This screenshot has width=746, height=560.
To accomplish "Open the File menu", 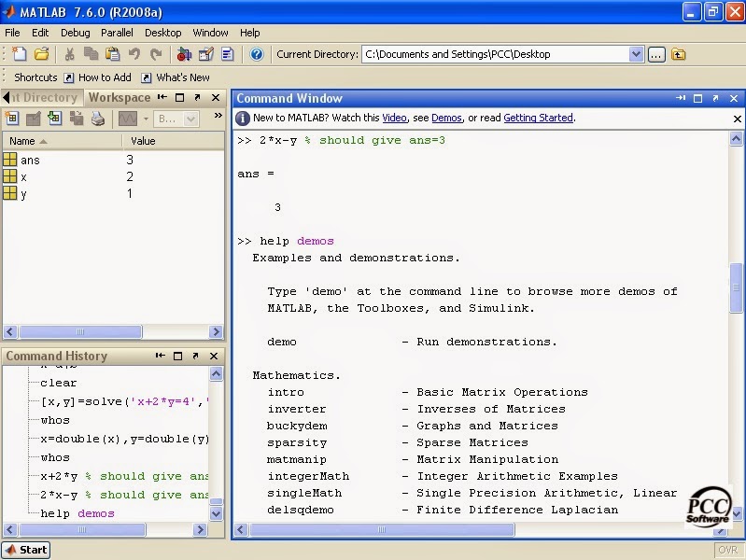I will 12,33.
